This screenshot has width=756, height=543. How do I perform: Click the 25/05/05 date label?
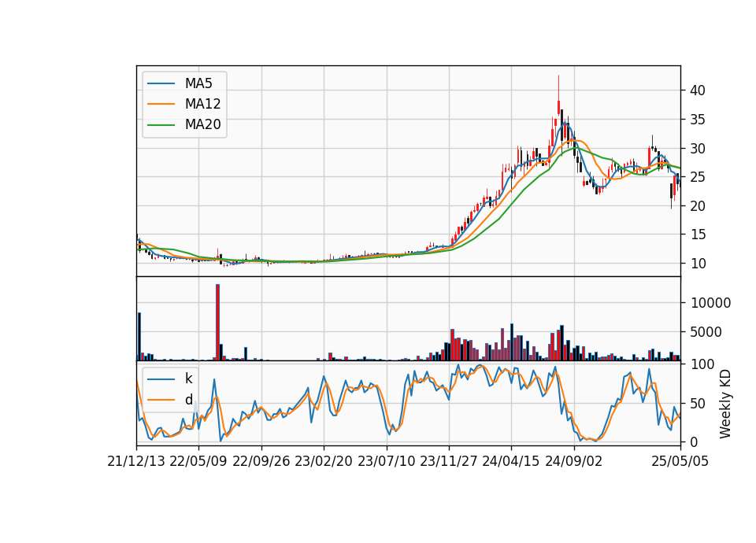pos(680,461)
